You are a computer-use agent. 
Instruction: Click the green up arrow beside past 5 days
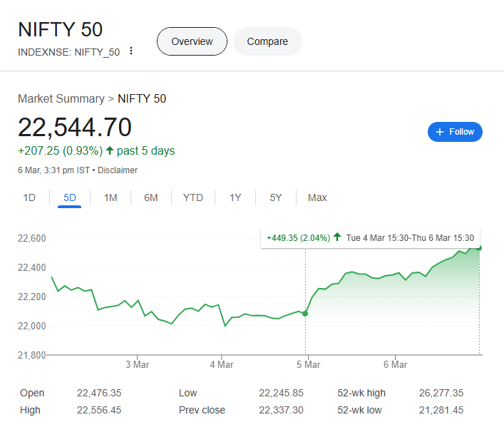coord(110,151)
